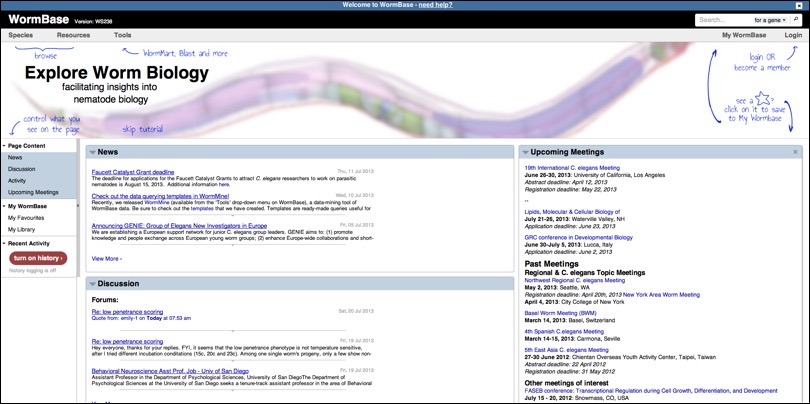Collapse the Page Content sidebar section
The image size is (810, 404).
pos(4,146)
